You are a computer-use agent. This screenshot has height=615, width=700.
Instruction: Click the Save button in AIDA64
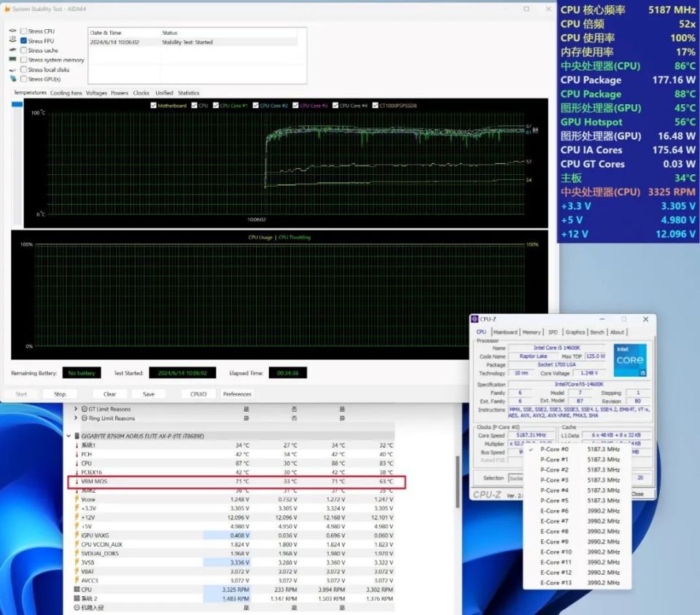[149, 394]
